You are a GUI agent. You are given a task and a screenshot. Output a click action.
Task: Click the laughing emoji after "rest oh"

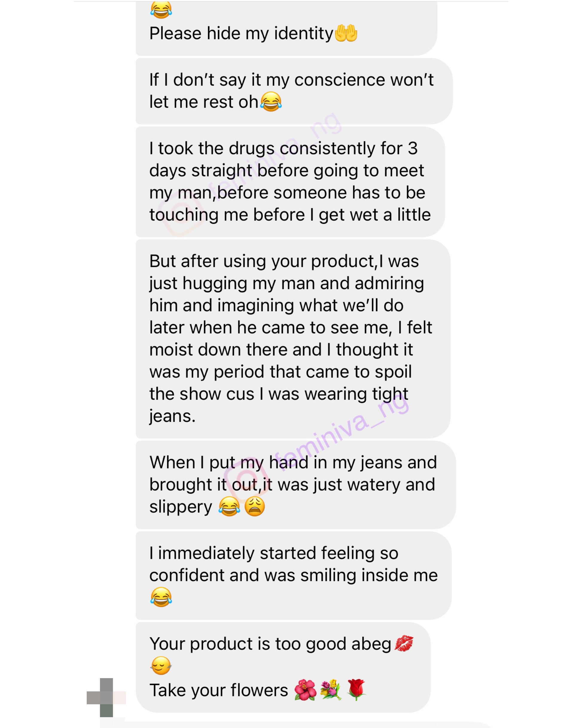271,101
